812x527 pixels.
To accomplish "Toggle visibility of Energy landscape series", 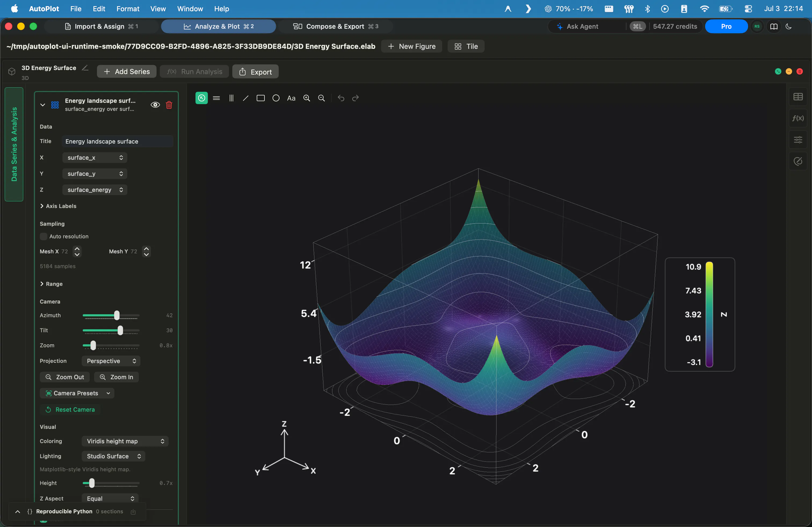I will click(155, 105).
